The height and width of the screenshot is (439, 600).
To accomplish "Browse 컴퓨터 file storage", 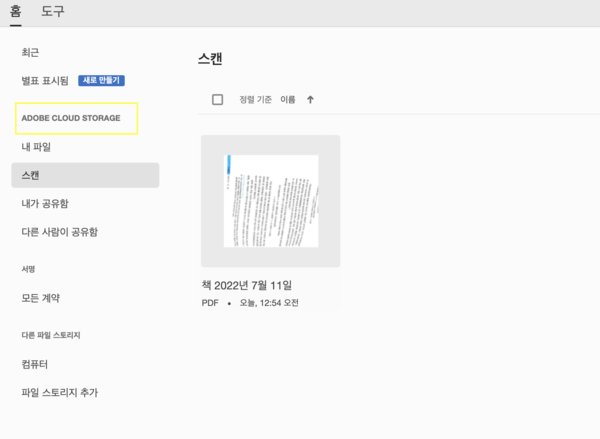I will coord(35,364).
